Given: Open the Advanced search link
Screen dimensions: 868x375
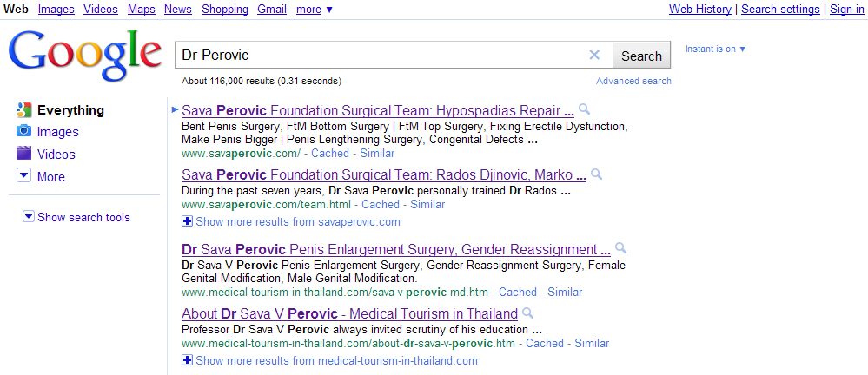Looking at the screenshot, I should click(x=633, y=81).
